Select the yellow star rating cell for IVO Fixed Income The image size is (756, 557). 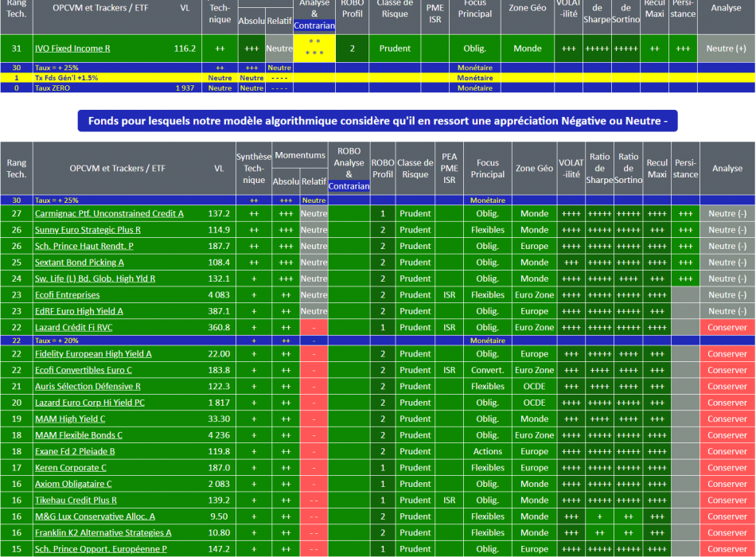tap(314, 49)
